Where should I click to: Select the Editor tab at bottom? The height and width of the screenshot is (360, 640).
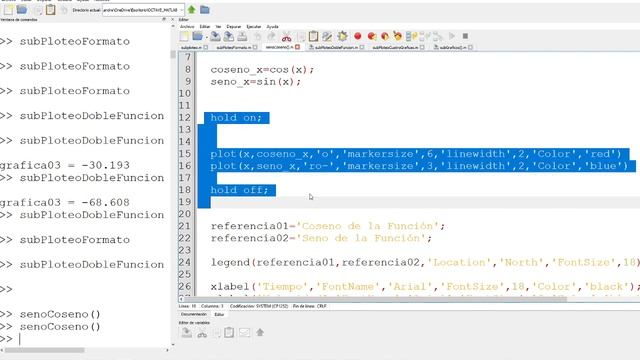[x=219, y=314]
